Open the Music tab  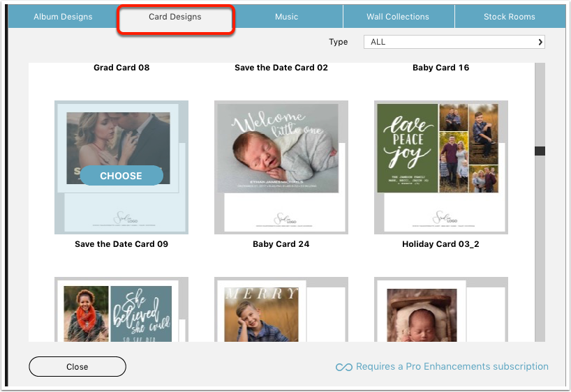[x=287, y=17]
